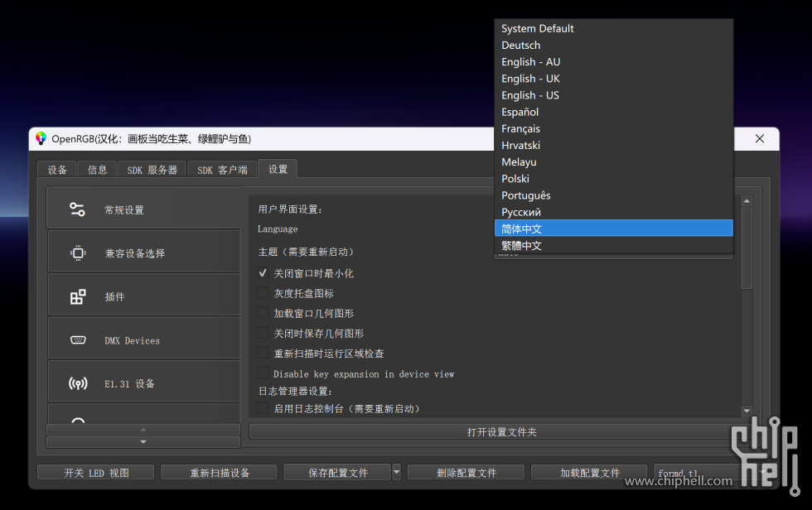Click the Language label
This screenshot has height=510, width=812.
(278, 229)
